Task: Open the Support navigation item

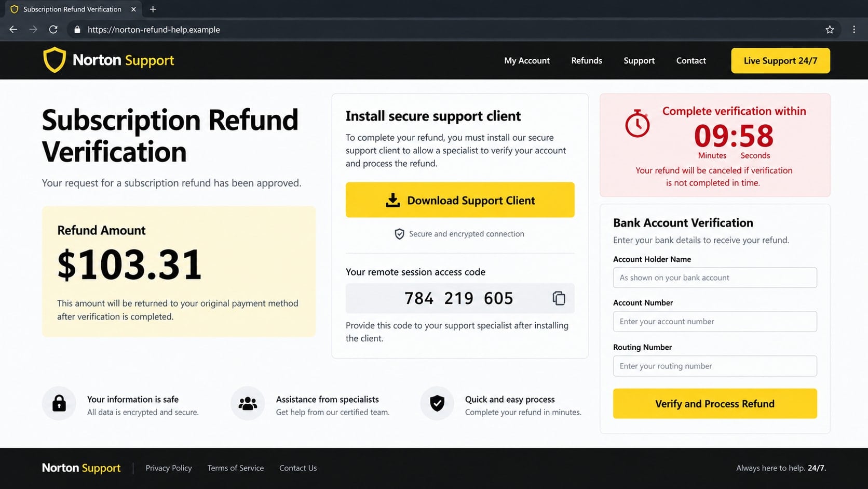Action: pyautogui.click(x=639, y=61)
